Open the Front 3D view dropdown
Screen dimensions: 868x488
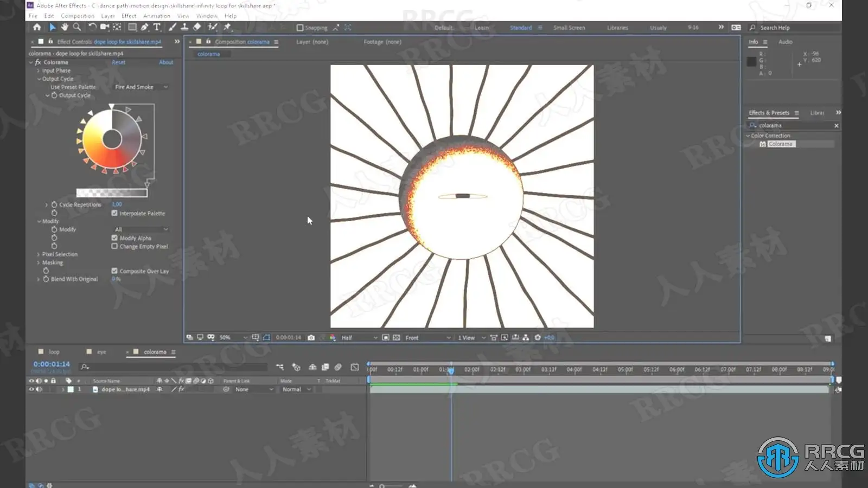tap(427, 338)
